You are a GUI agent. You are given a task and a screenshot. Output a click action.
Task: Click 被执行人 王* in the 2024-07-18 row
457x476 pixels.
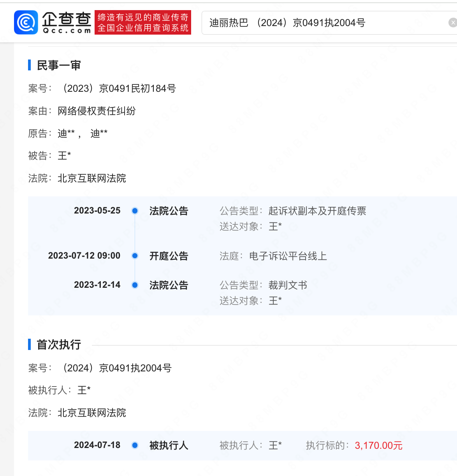click(275, 445)
